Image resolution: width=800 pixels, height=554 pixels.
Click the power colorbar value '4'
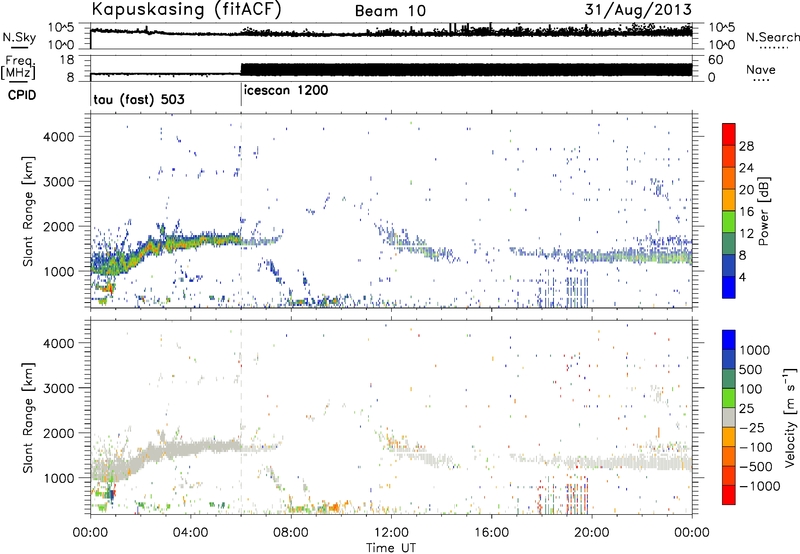pos(742,277)
